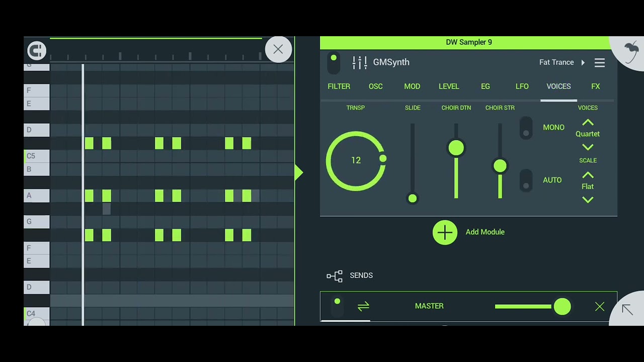Open the SENDS routing icon
Viewport: 644px width, 362px height.
coord(335,276)
